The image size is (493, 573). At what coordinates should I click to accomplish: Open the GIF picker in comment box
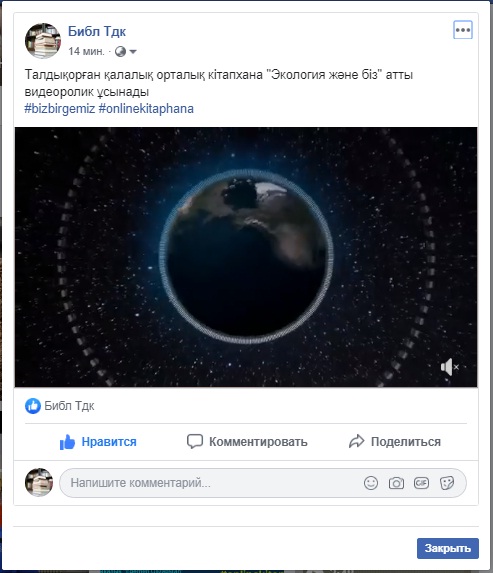coord(421,483)
